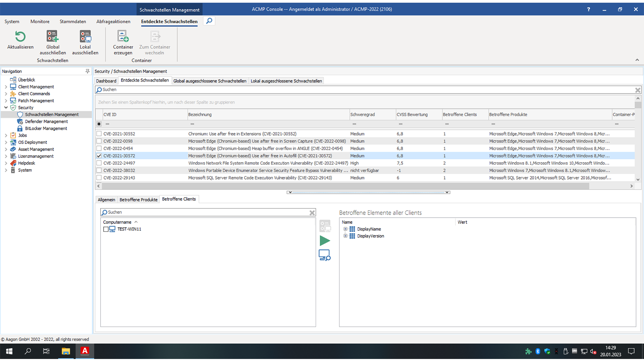Switch to Global ausgeschlossene Schwachstellen tab
The image size is (644, 362).
[210, 81]
